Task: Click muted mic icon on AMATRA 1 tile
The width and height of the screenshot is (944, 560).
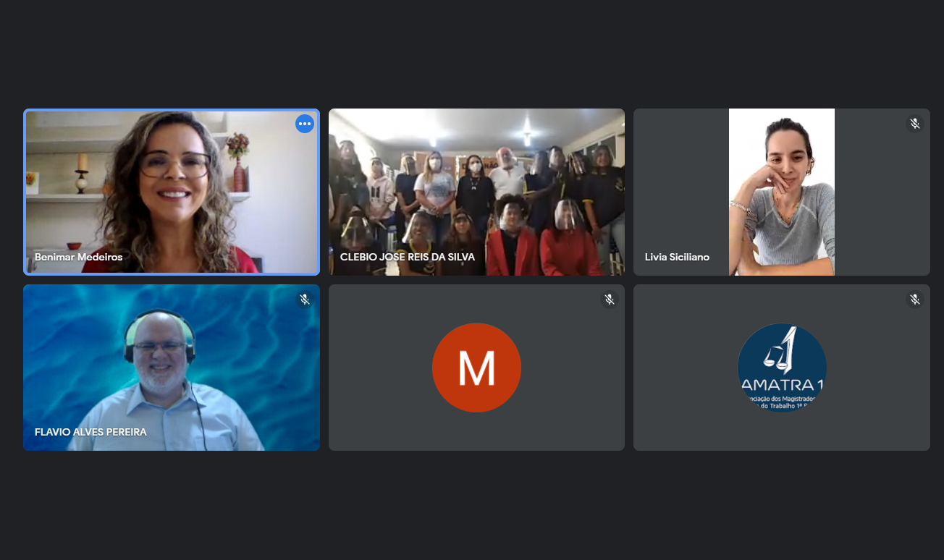Action: (x=915, y=300)
